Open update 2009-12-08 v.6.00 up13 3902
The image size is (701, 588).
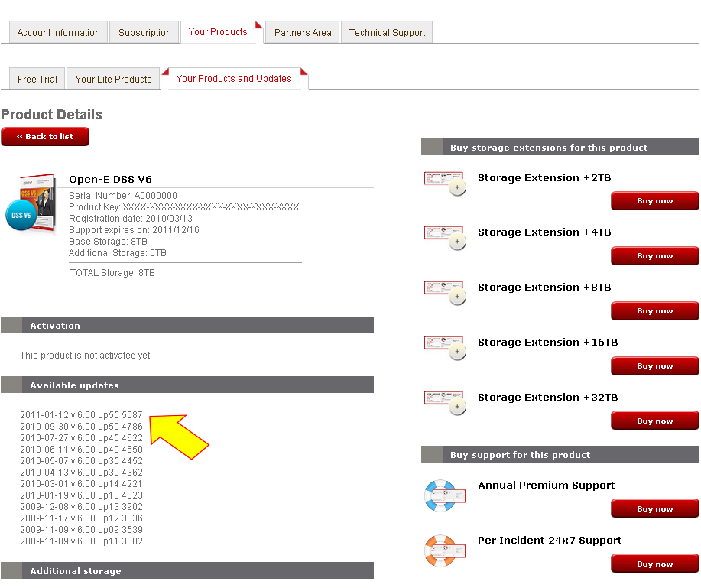81,507
